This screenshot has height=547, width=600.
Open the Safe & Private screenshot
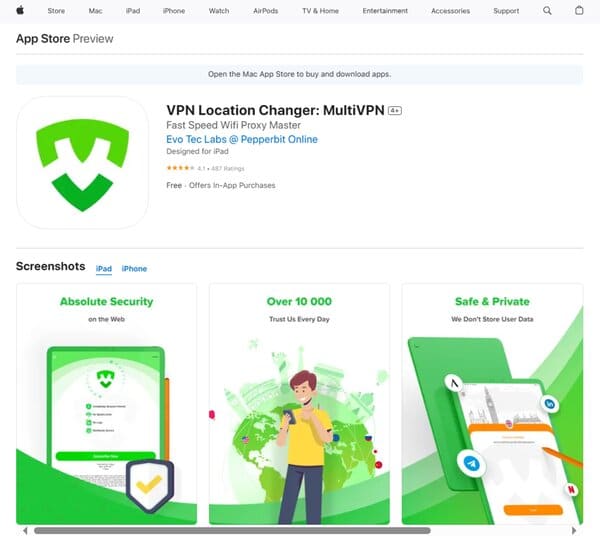click(492, 404)
